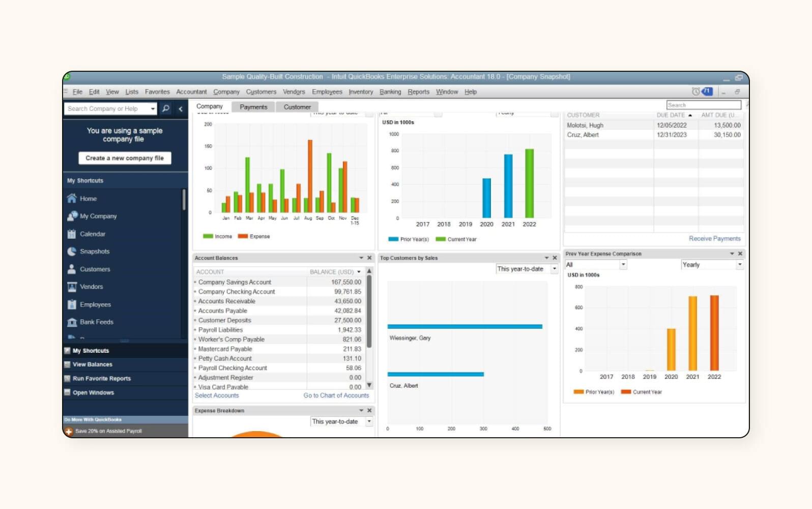The image size is (812, 509).
Task: Open Account Balances panel options arrow
Action: click(361, 258)
